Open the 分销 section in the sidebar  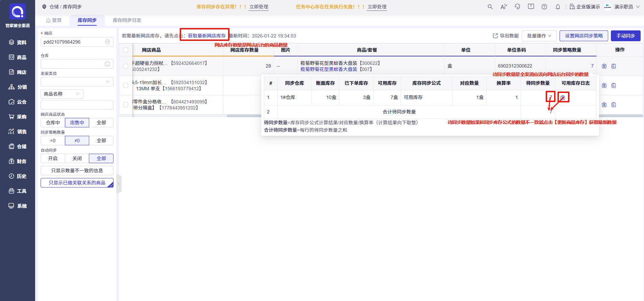tap(18, 87)
